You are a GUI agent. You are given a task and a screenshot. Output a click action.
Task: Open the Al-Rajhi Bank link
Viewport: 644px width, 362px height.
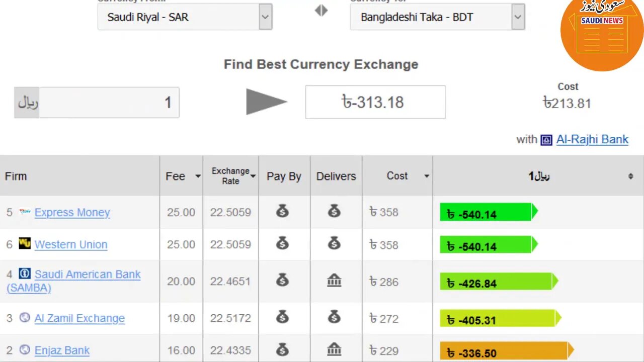(592, 139)
